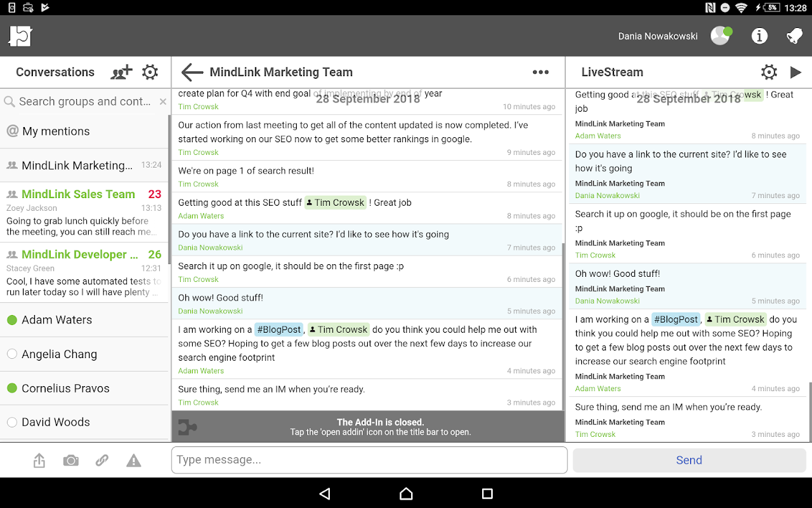Click the Add-In is closed banner
The height and width of the screenshot is (508, 812).
click(368, 427)
